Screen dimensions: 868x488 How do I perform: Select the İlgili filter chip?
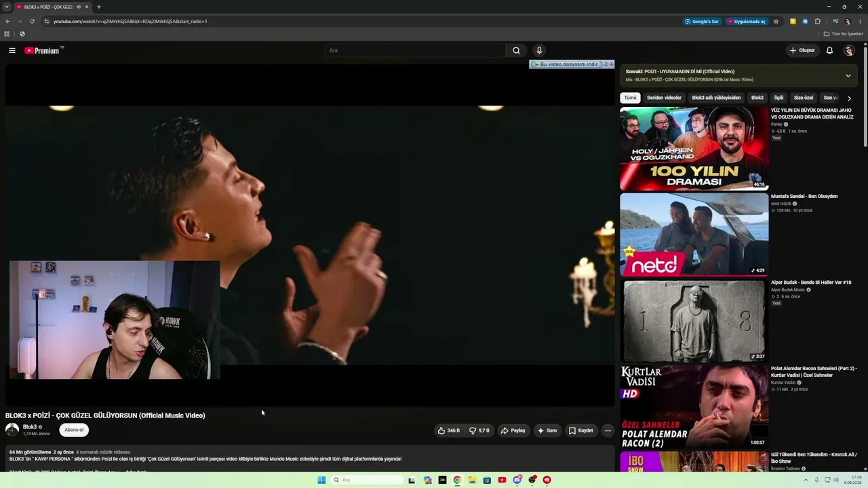778,98
